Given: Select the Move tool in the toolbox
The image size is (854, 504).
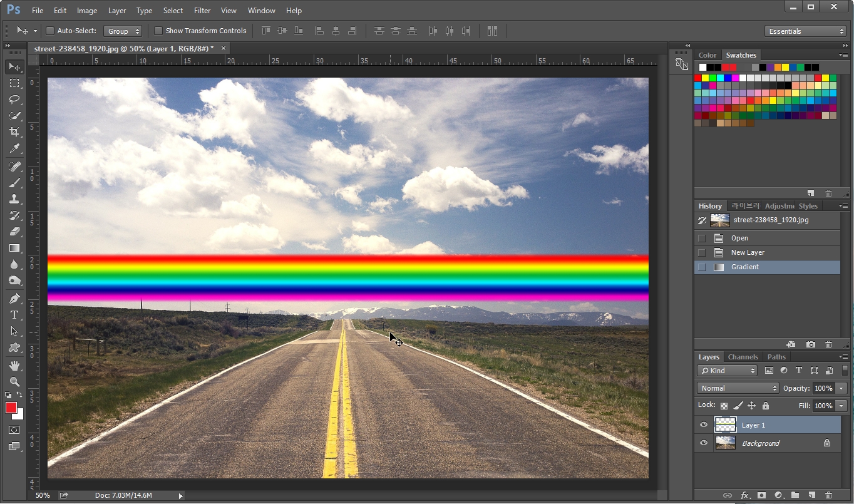Looking at the screenshot, I should (x=14, y=67).
